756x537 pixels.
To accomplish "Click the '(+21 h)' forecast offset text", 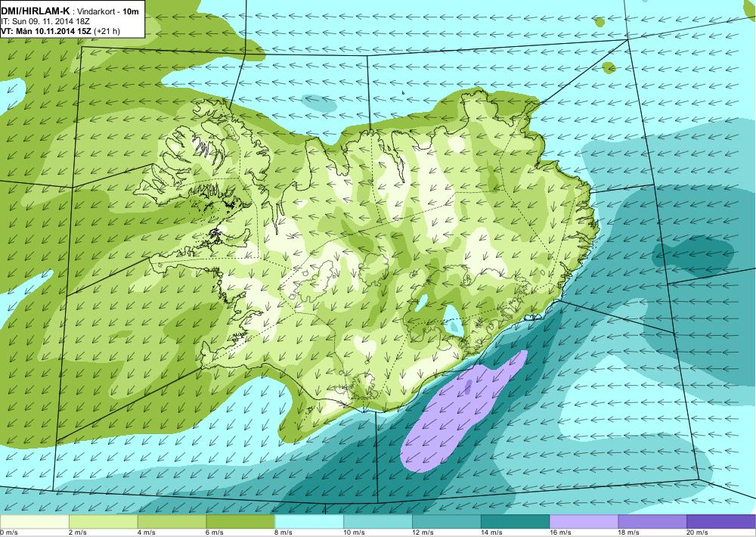I will [107, 31].
